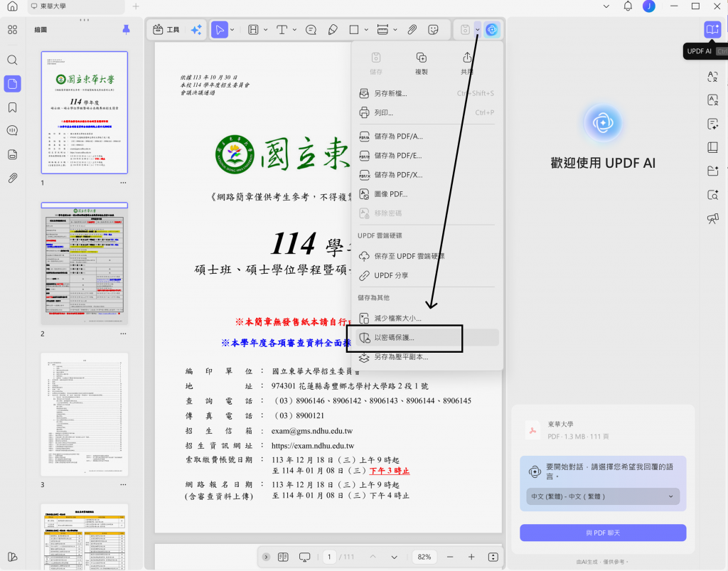The image size is (728, 571).
Task: Expand the text tool dropdown arrow
Action: coord(294,30)
